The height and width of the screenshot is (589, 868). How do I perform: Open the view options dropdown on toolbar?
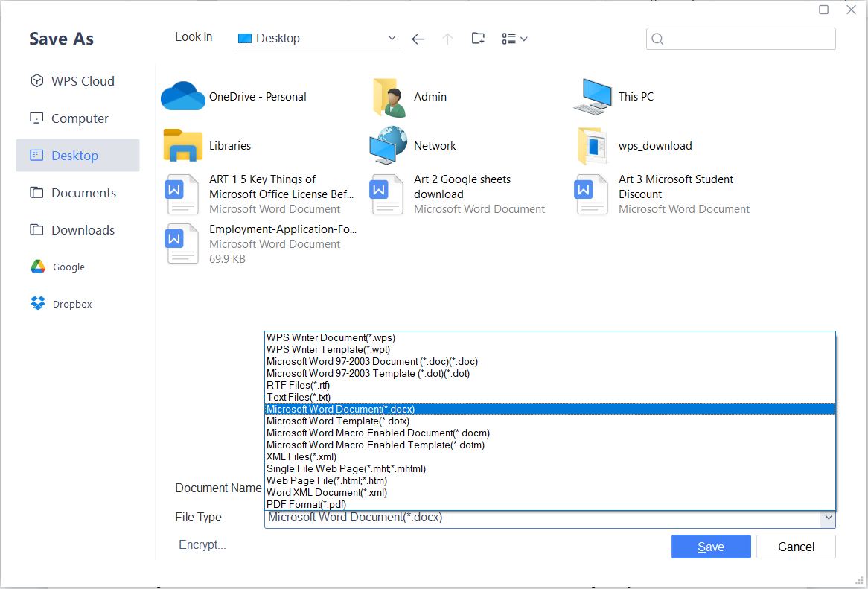pyautogui.click(x=514, y=38)
